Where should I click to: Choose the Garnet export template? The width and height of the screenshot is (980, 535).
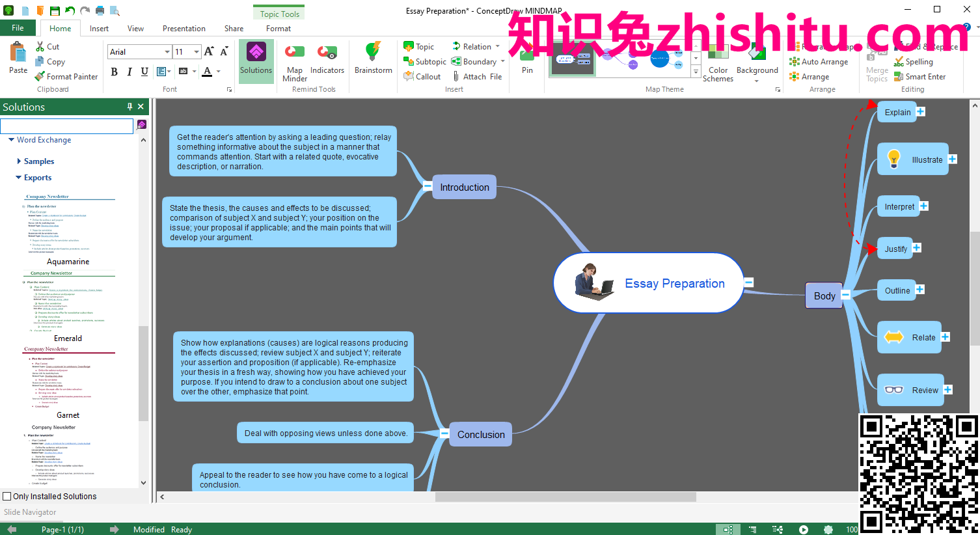(x=68, y=383)
